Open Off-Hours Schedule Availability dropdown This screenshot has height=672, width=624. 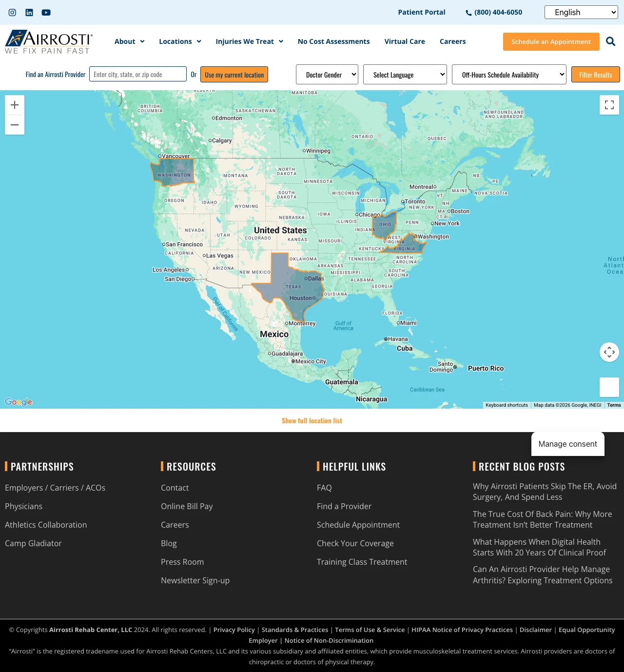(509, 75)
